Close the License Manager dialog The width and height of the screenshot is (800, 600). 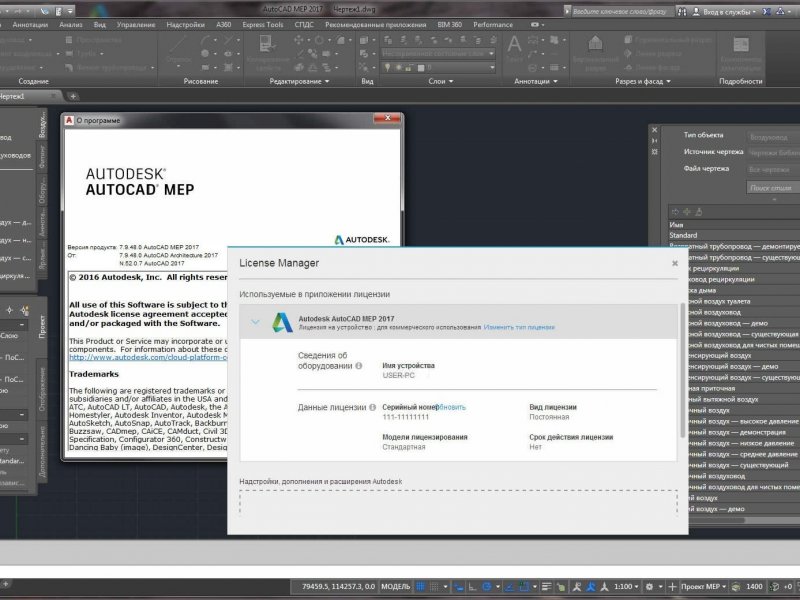[674, 263]
